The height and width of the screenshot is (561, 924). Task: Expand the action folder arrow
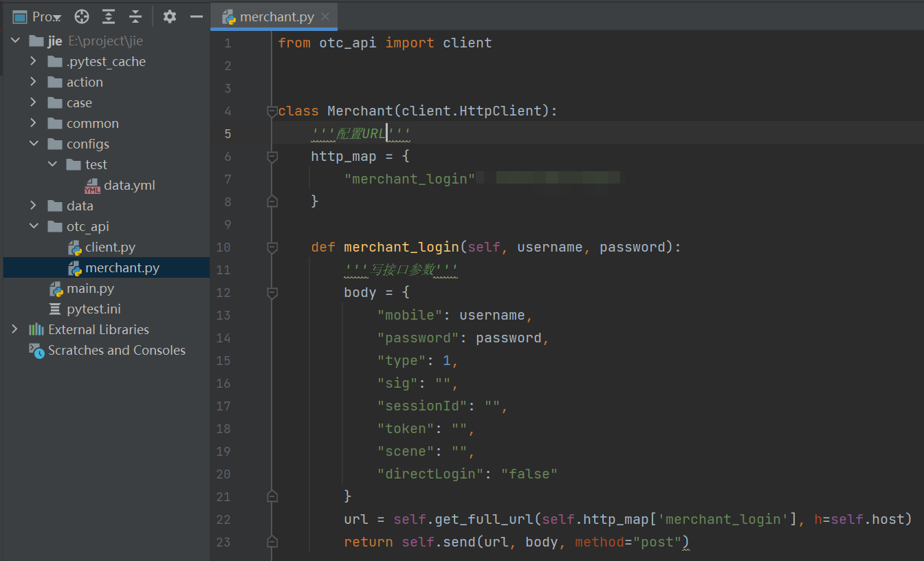(x=33, y=82)
